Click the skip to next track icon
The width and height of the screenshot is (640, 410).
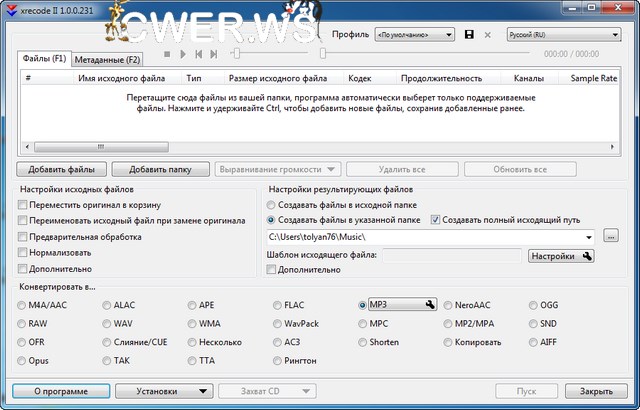pos(215,54)
